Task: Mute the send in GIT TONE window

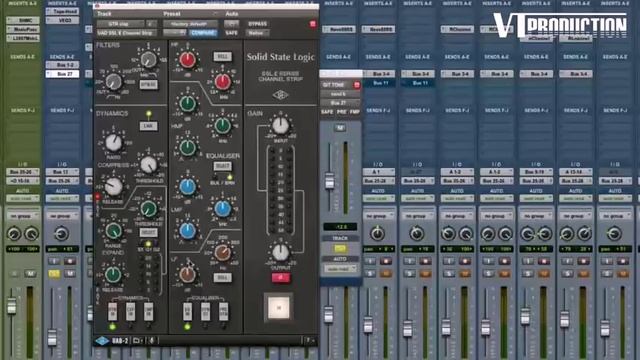Action: click(340, 128)
